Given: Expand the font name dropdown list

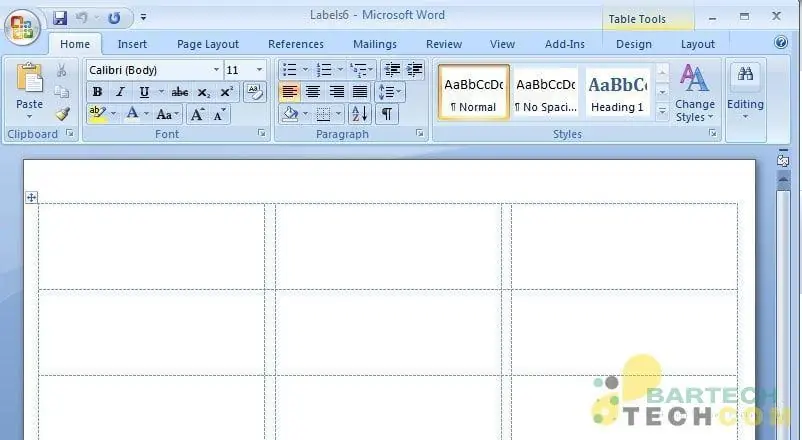Looking at the screenshot, I should tap(216, 70).
